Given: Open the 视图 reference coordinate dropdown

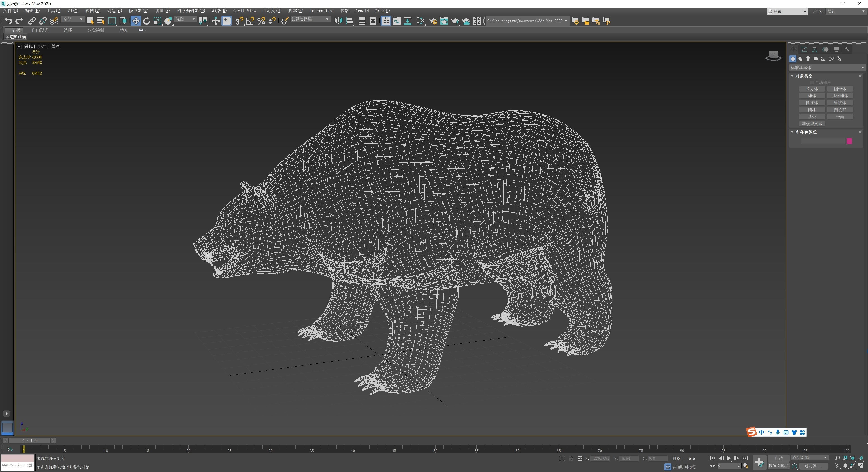Looking at the screenshot, I should click(x=185, y=19).
